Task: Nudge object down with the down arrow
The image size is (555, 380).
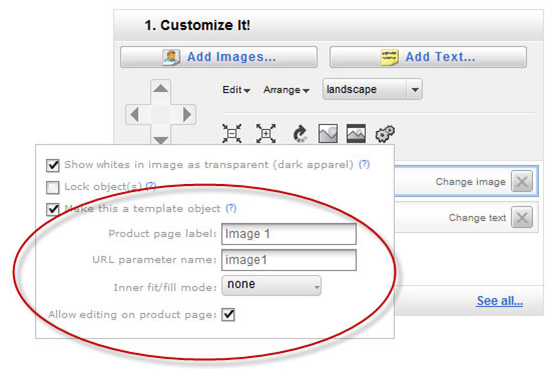Action: [x=161, y=139]
